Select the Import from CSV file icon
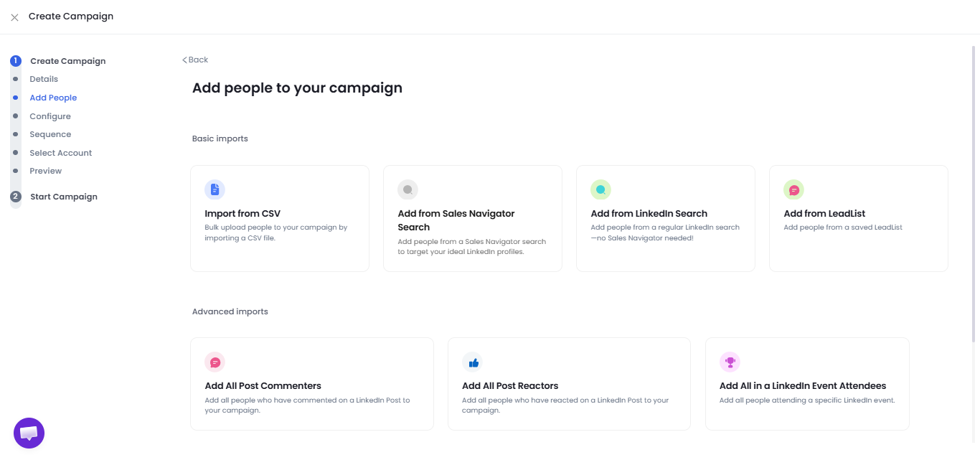The width and height of the screenshot is (980, 460). pos(215,189)
